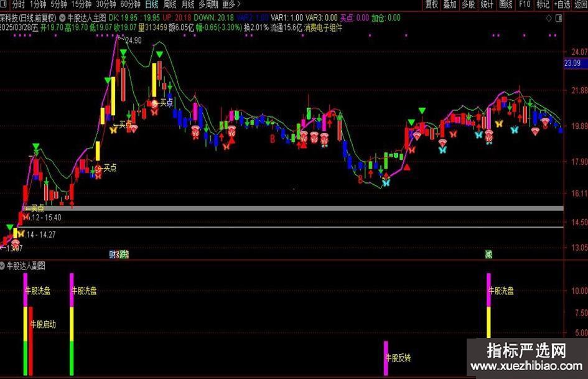Click the 量313459 volume value
Screen dimensions: 588x379
(152, 27)
